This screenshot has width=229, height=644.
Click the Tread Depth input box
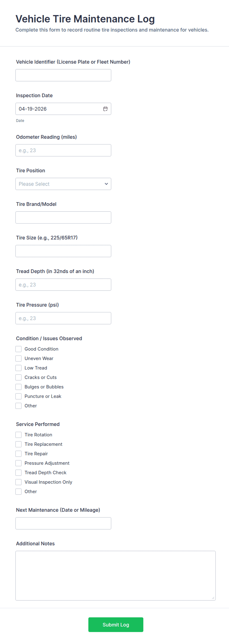coord(63,285)
